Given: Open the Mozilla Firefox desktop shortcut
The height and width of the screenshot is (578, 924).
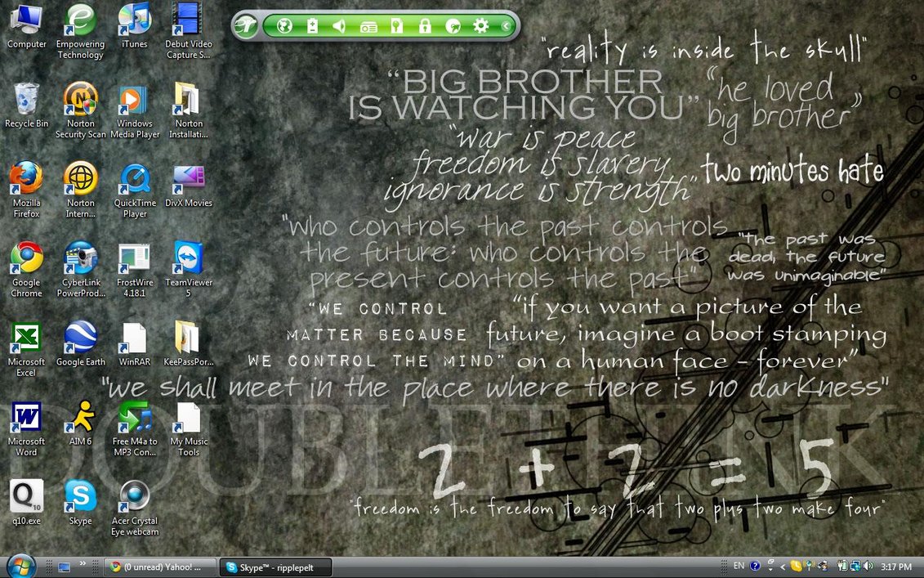Looking at the screenshot, I should click(26, 180).
